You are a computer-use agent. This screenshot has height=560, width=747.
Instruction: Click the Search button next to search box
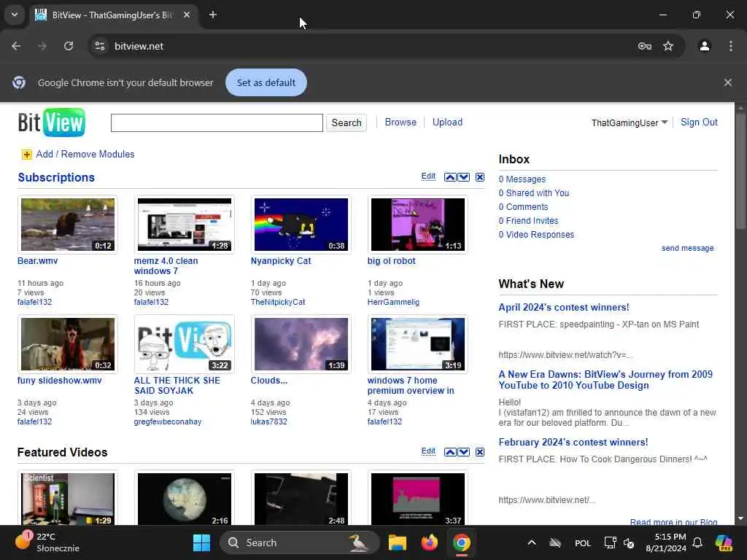click(347, 122)
